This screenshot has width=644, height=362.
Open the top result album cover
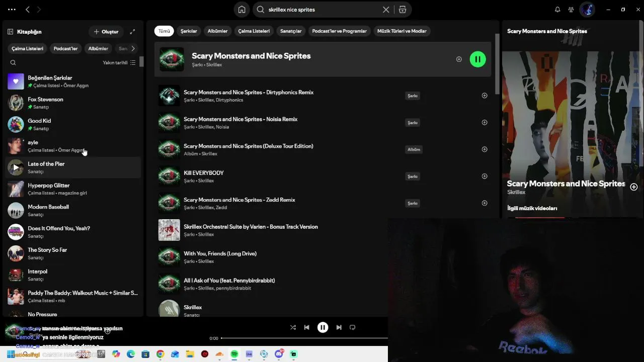coord(172,59)
